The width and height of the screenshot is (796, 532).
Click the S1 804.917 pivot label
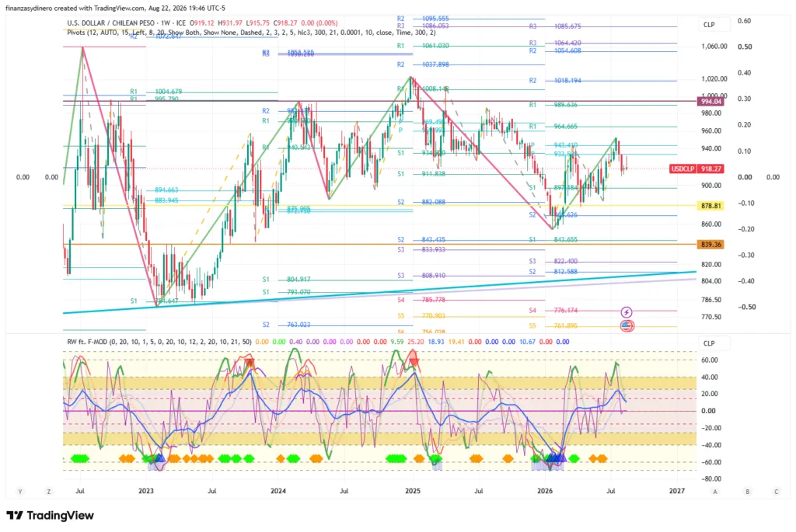point(286,280)
